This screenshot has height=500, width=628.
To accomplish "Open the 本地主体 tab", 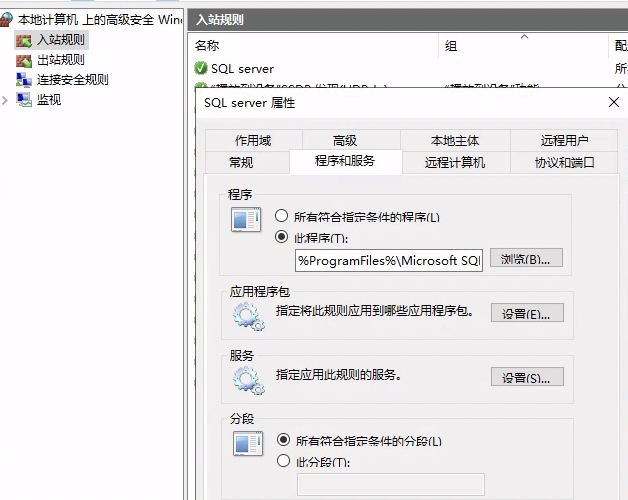I will click(x=455, y=140).
